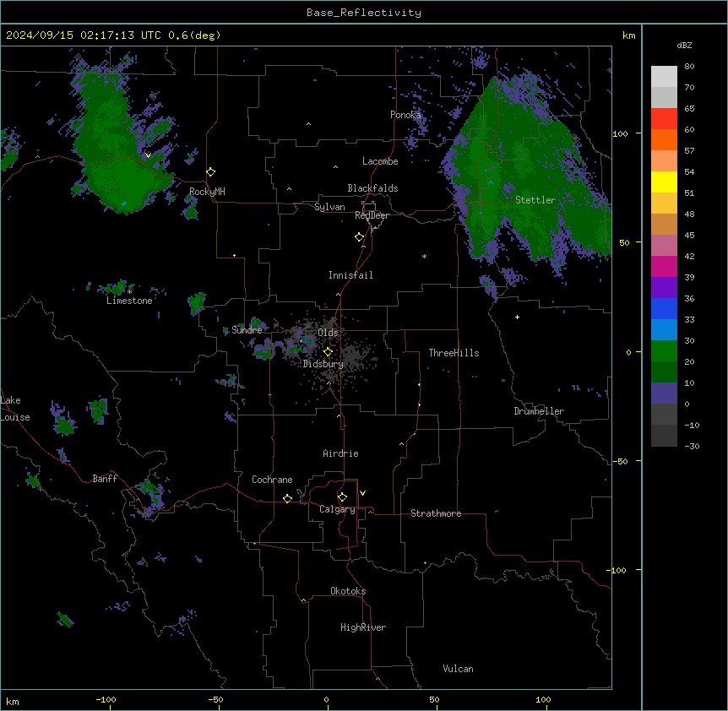Click the Cochrane label
The height and width of the screenshot is (711, 728).
272,480
